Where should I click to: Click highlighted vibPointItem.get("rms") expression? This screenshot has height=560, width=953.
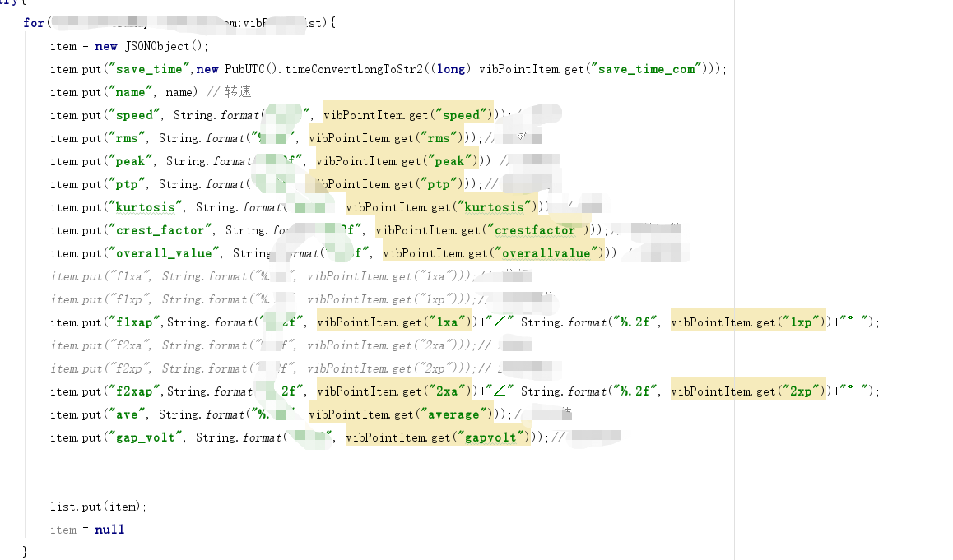pos(388,138)
